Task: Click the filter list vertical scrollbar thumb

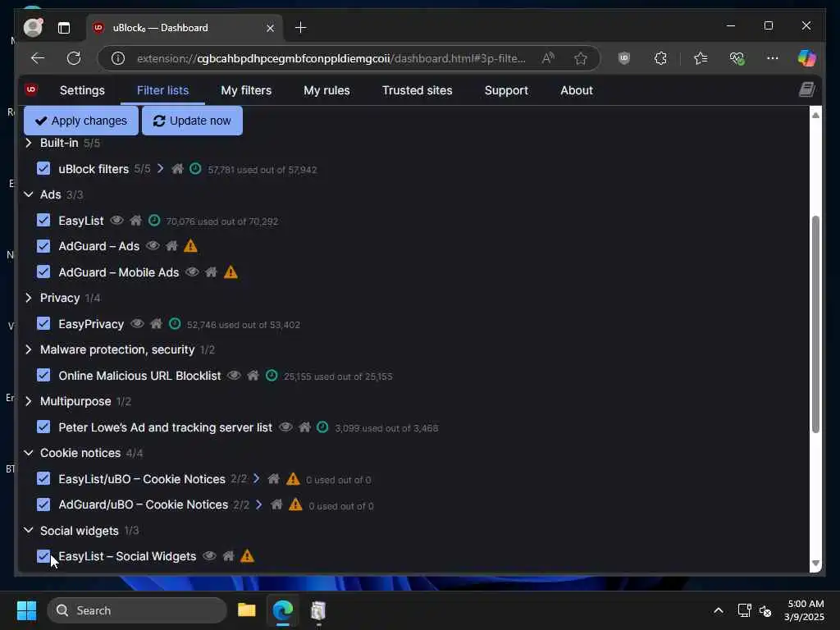Action: 815,324
